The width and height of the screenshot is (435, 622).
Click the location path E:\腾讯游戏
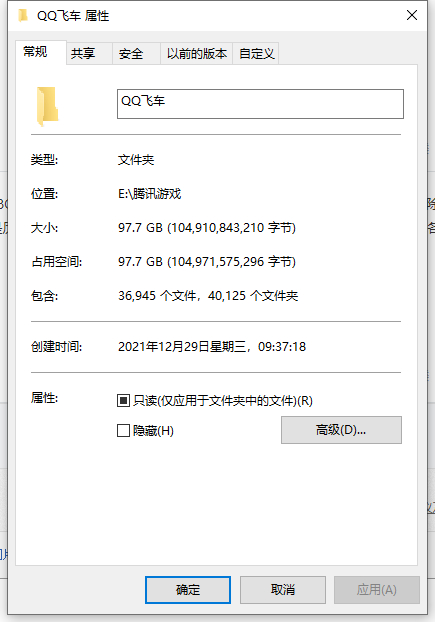pos(149,194)
